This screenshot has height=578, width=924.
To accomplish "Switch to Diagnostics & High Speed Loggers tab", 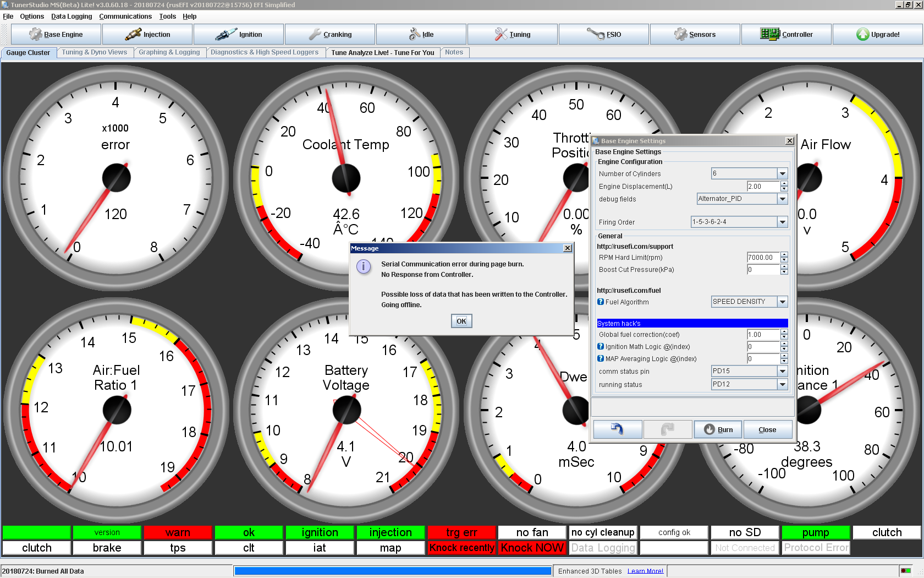I will (x=265, y=52).
